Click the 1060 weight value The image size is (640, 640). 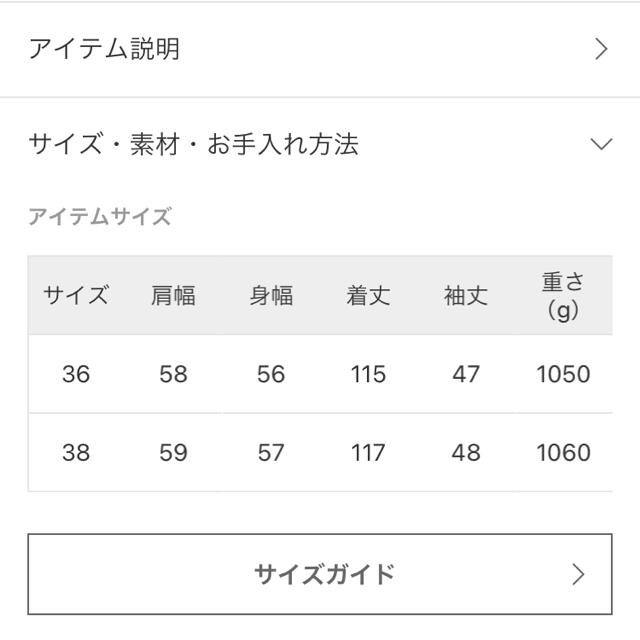[563, 452]
